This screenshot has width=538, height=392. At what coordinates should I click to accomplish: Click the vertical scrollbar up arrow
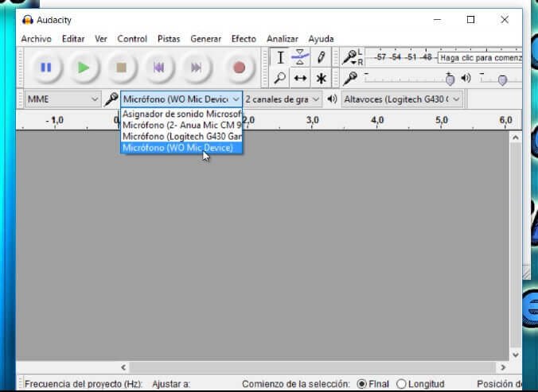(x=516, y=138)
